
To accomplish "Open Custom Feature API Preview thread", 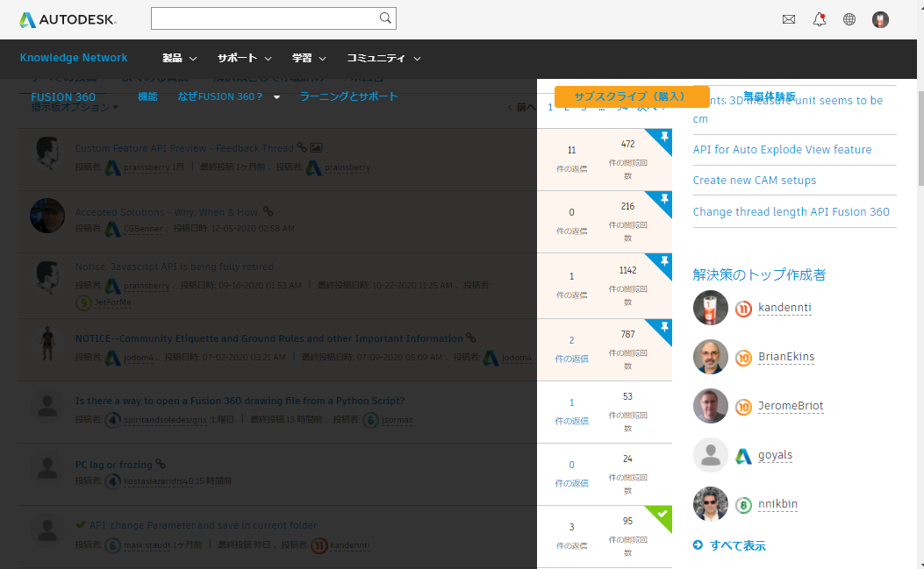I will pos(184,148).
